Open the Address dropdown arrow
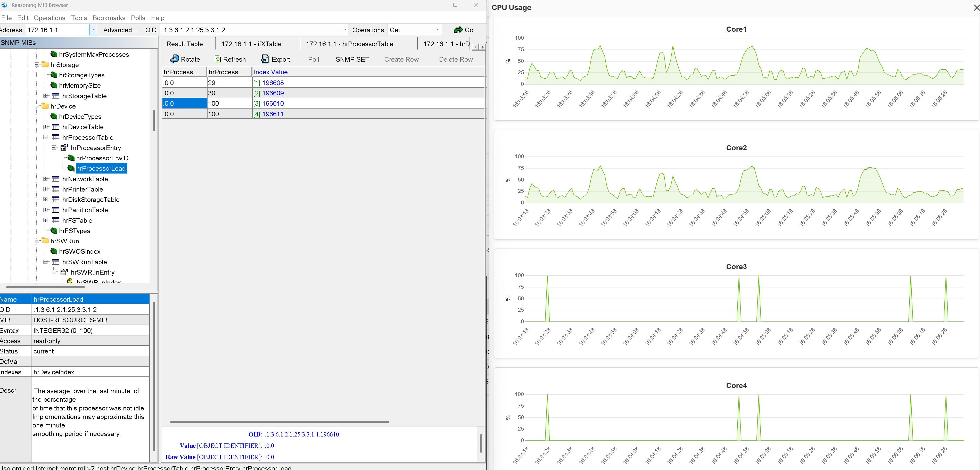 click(93, 30)
